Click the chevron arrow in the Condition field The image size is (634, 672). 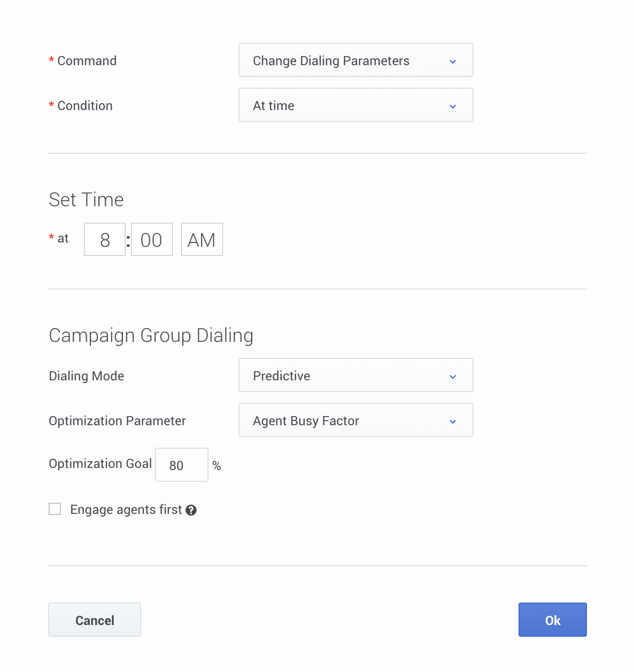point(453,106)
